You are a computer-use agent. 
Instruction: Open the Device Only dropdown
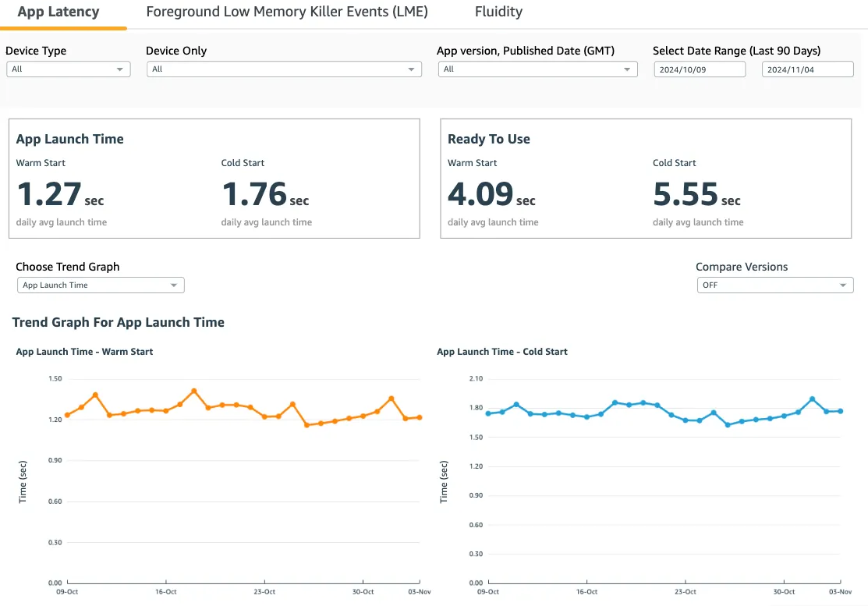283,69
